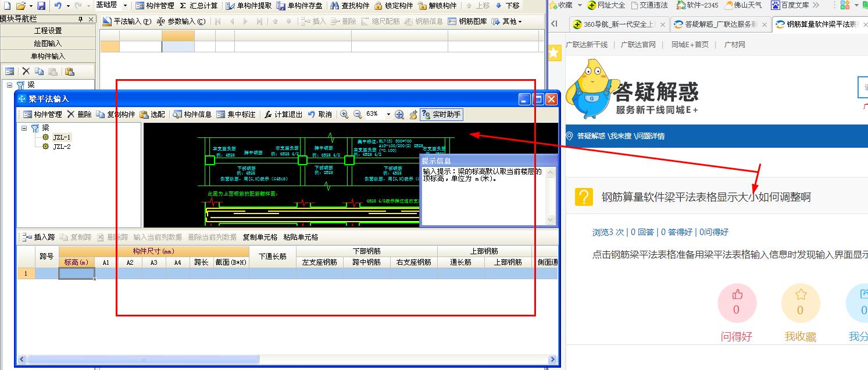Collapse the 梁 node in navigation panel
This screenshot has height=370, width=868.
pyautogui.click(x=9, y=85)
